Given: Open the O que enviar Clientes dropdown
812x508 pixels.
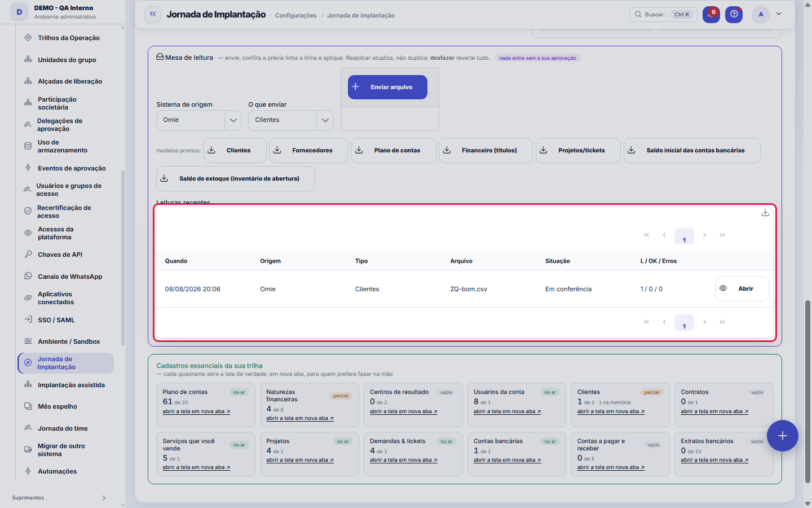Looking at the screenshot, I should (x=291, y=120).
